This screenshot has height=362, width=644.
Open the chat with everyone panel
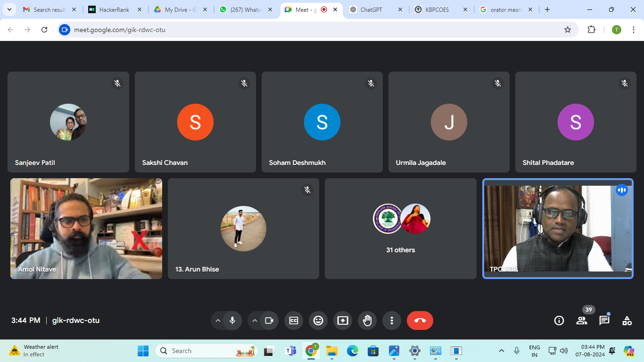tap(604, 321)
